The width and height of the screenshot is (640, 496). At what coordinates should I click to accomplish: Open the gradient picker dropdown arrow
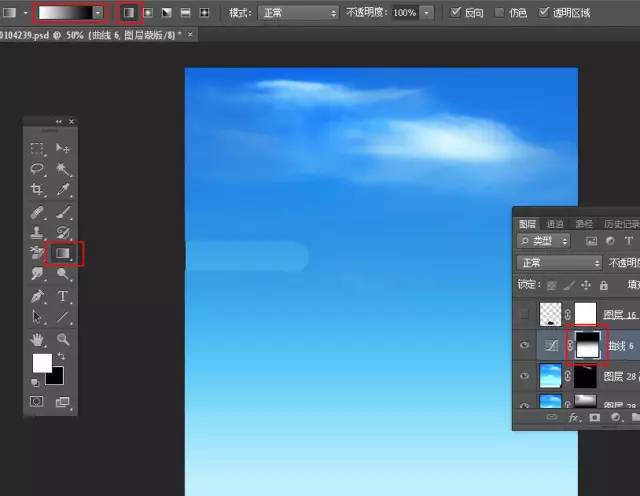tap(98, 13)
